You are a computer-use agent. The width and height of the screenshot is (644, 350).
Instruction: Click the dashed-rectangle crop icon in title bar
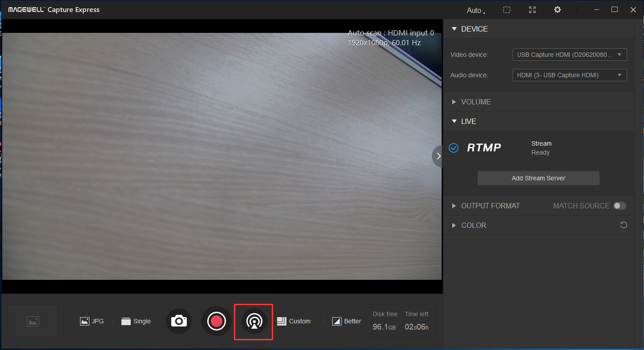[507, 10]
